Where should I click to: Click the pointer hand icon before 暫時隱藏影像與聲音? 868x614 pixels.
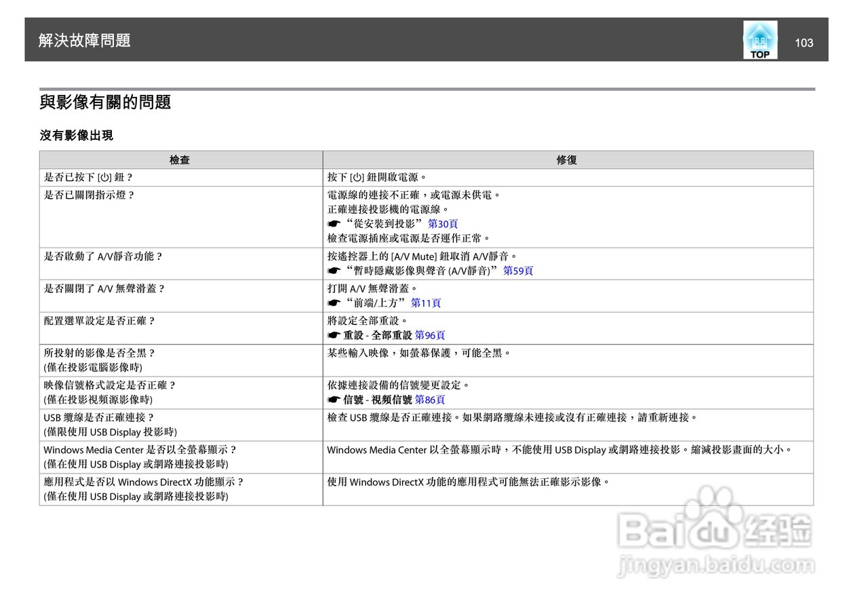click(x=332, y=271)
